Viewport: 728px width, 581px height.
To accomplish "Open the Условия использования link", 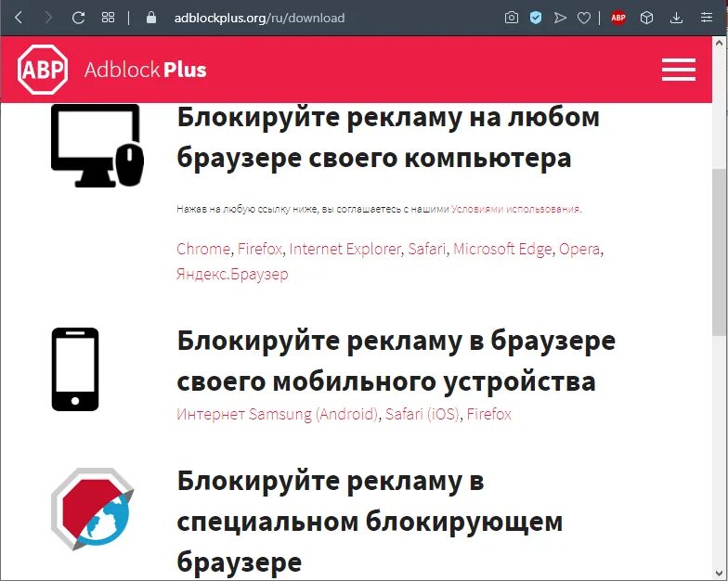I will (x=515, y=209).
